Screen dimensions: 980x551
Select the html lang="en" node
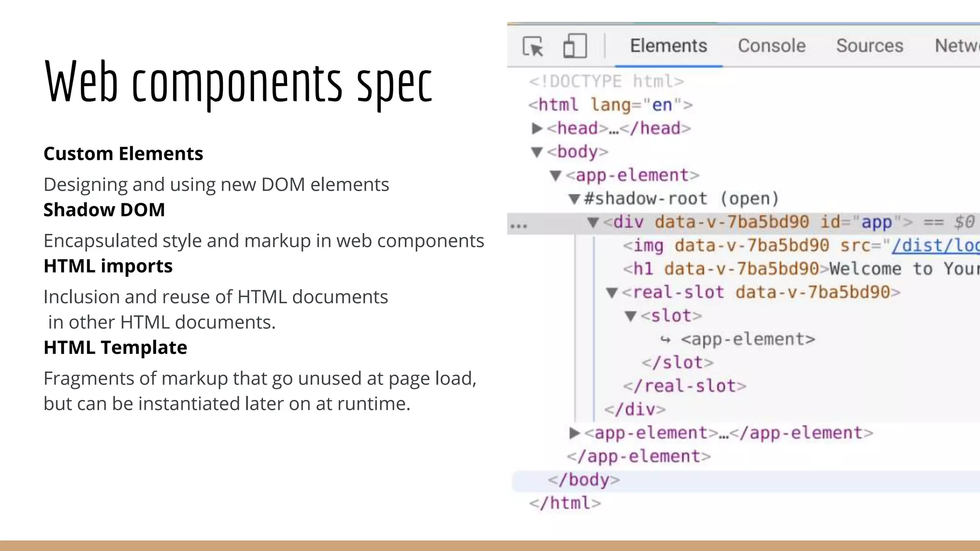pyautogui.click(x=610, y=105)
